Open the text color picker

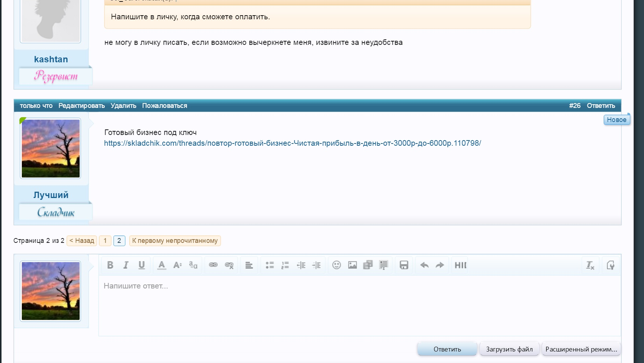161,265
